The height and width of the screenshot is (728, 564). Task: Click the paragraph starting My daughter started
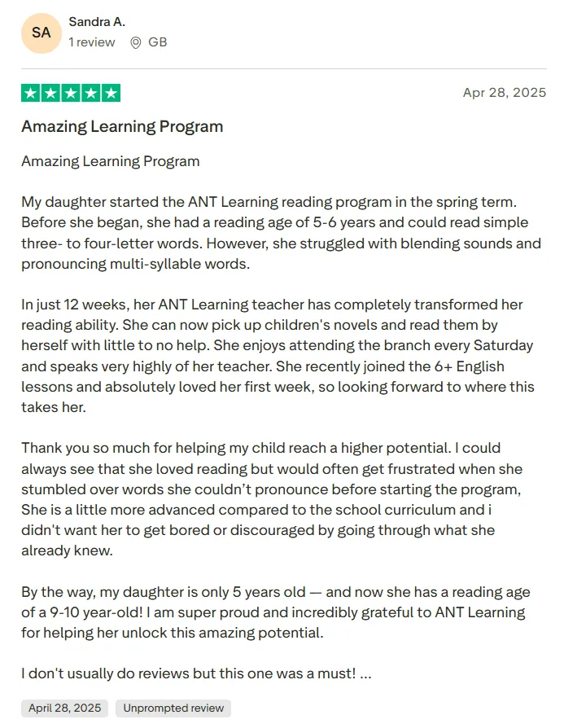point(282,233)
